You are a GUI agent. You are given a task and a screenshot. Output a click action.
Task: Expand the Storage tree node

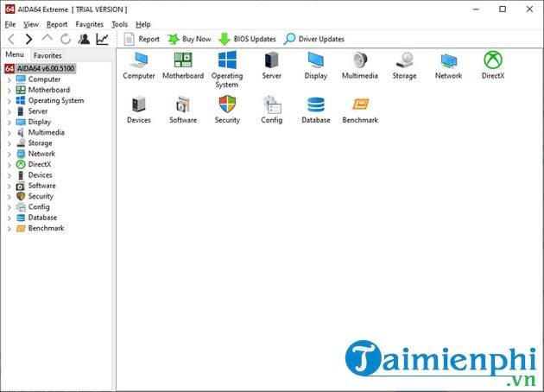(9, 143)
